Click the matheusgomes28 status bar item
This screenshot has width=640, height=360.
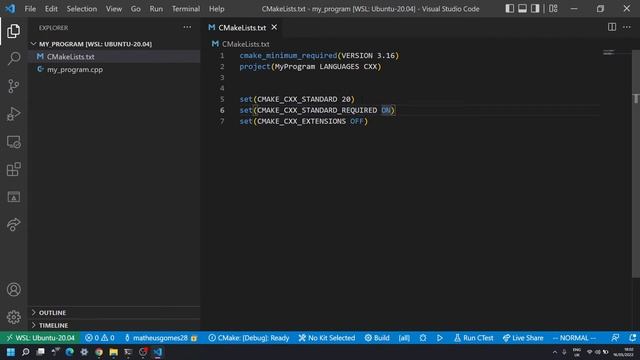tap(160, 338)
